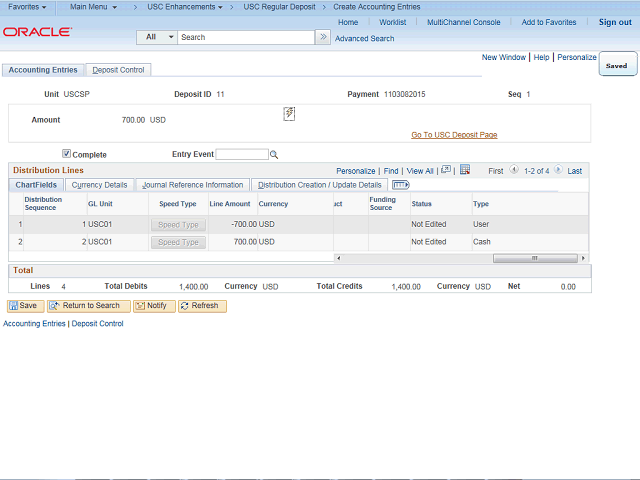Click into the Entry Event text field
Image resolution: width=640 pixels, height=480 pixels.
[242, 155]
